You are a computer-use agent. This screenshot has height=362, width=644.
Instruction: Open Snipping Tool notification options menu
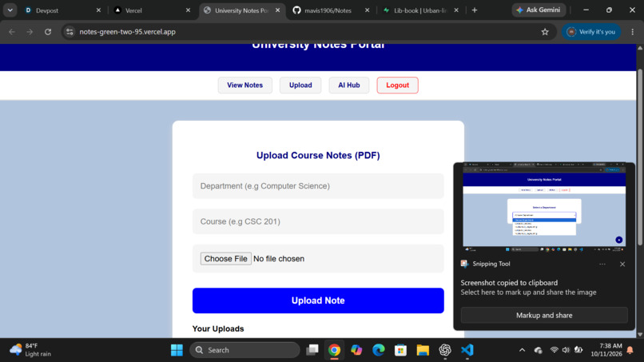[x=602, y=265]
